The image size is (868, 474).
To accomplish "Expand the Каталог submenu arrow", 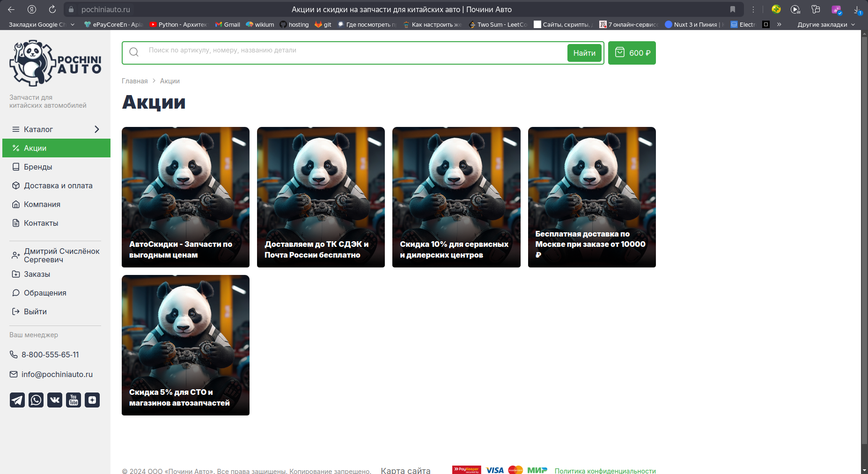I will click(97, 129).
